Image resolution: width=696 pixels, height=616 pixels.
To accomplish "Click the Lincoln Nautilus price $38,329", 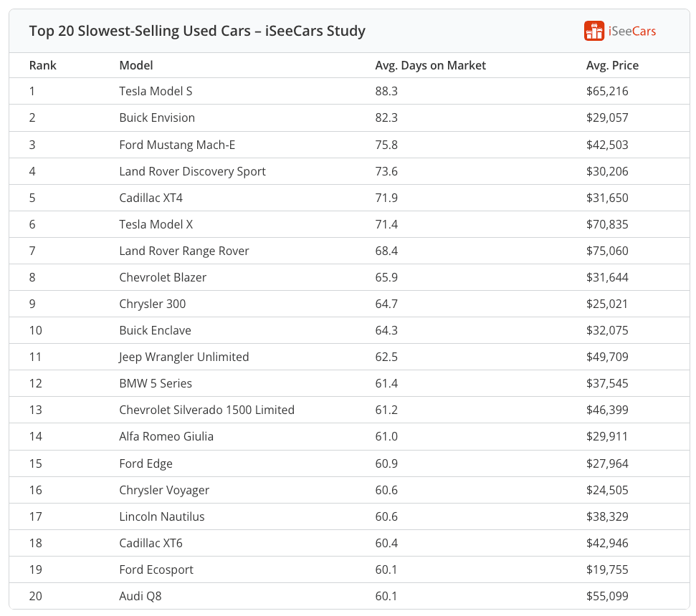I will click(x=606, y=516).
